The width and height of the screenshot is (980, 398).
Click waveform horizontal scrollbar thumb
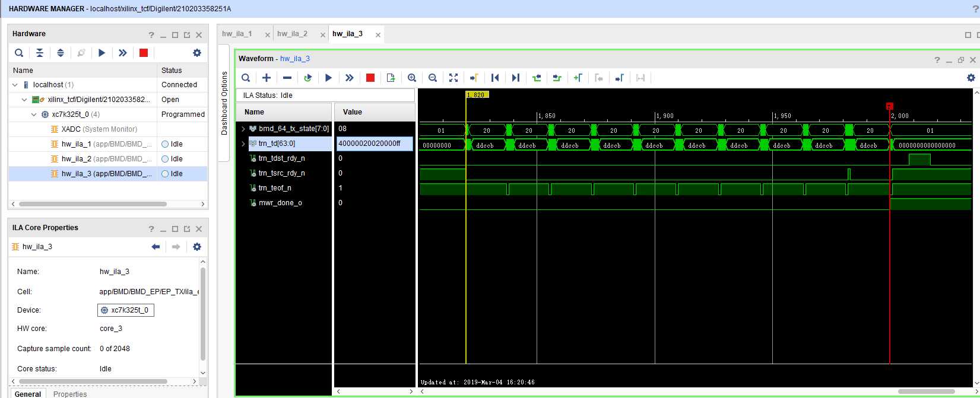tap(925, 391)
